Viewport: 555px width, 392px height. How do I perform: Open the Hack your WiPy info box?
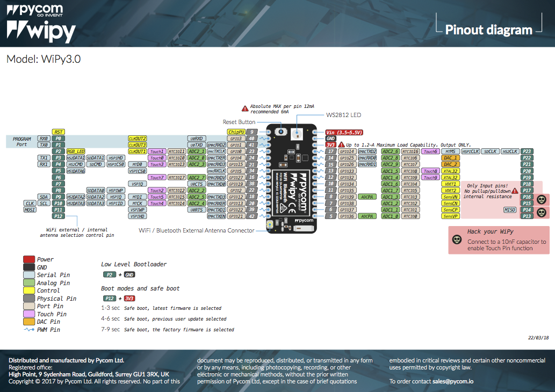pyautogui.click(x=498, y=240)
